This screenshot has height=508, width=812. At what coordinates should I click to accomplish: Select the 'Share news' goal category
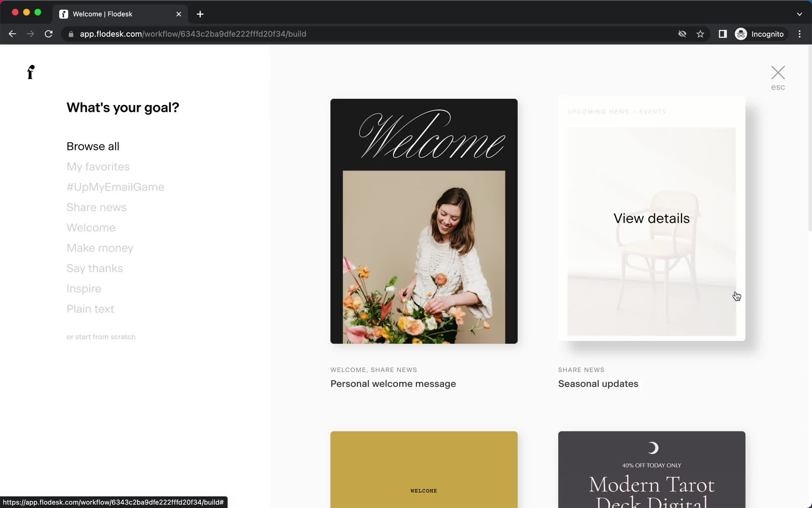pyautogui.click(x=97, y=207)
